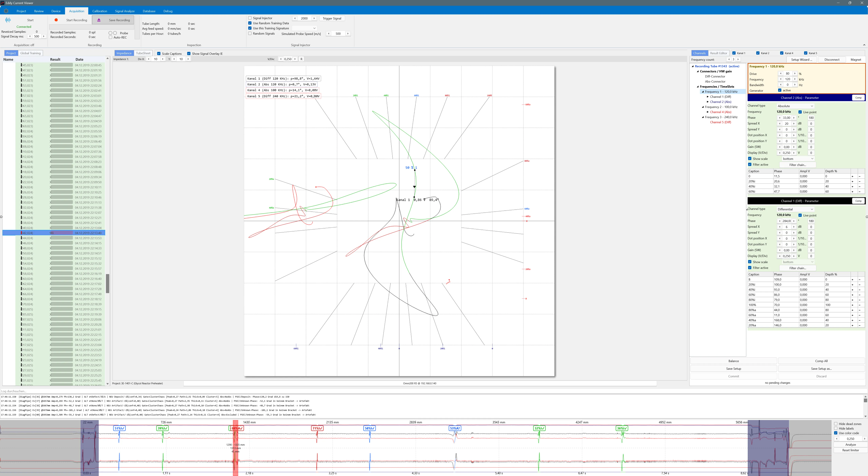Decrease Signal Decay ms with left arrow
This screenshot has width=868, height=476.
pyautogui.click(x=30, y=36)
